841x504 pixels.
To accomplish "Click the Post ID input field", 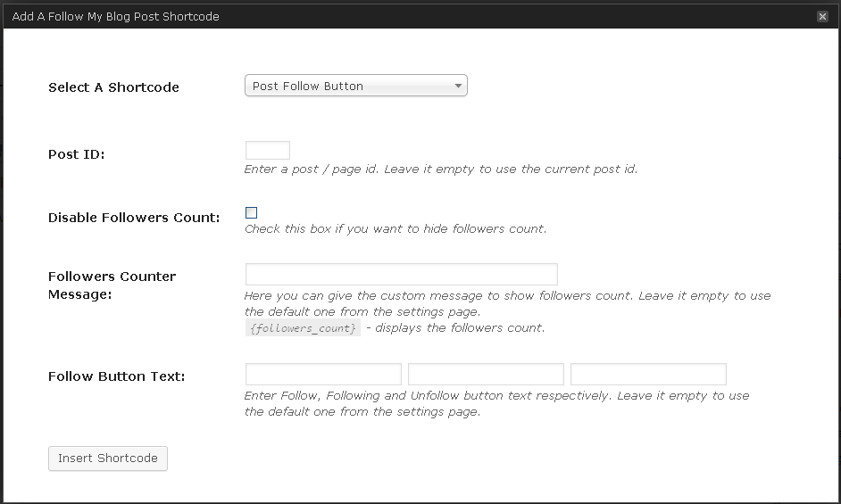I will (x=267, y=151).
